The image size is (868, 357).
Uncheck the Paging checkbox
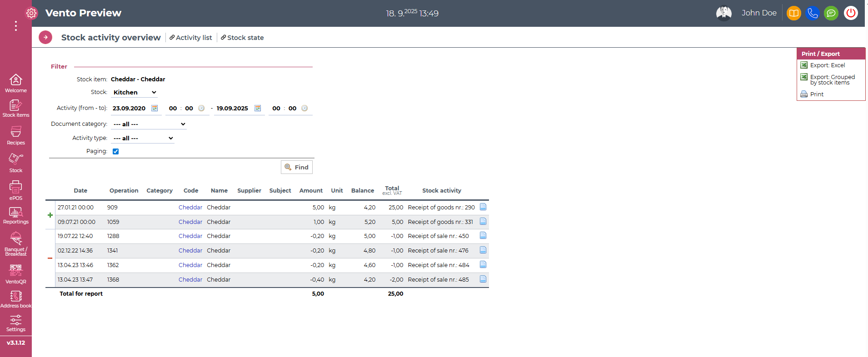pos(116,152)
